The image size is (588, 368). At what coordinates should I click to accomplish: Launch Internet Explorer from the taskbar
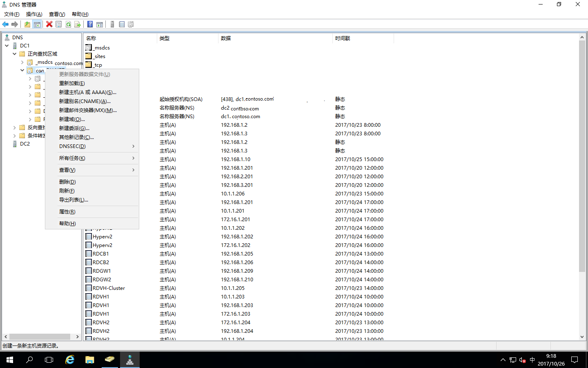click(x=70, y=360)
